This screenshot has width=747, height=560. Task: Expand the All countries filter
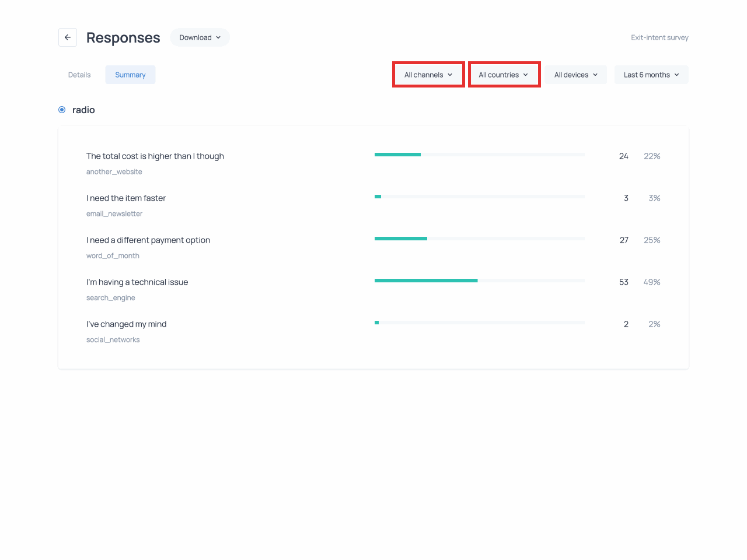click(504, 75)
